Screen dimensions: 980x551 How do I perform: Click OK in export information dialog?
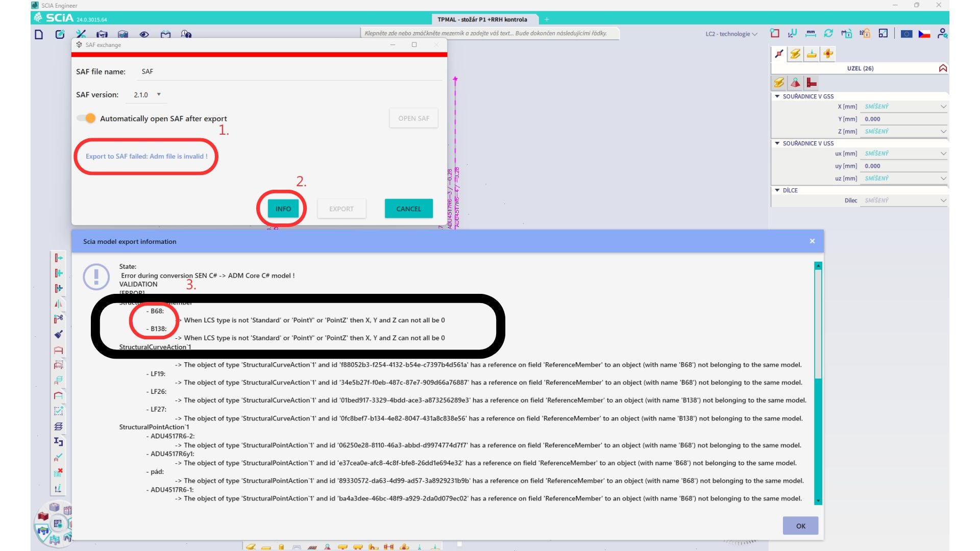tap(800, 526)
